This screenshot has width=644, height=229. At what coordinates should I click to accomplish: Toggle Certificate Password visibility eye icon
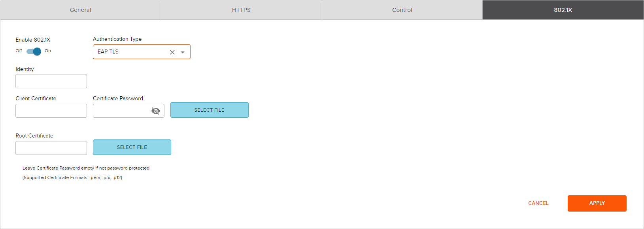click(x=156, y=111)
